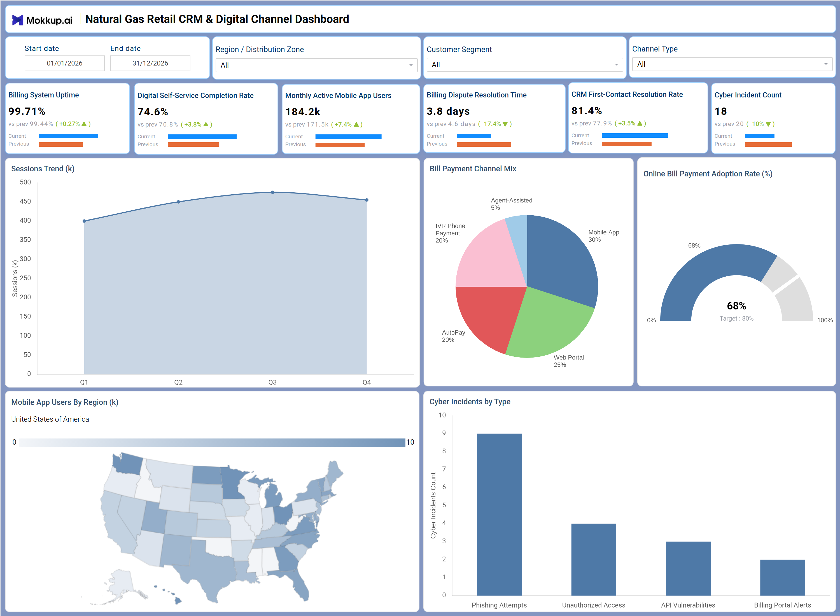Click the down arrow in Billing Dispute Resolution card
The height and width of the screenshot is (616, 840).
(x=505, y=124)
